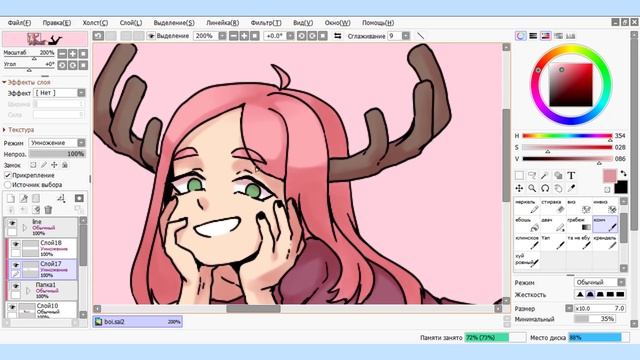Toggle the "Выделение" show-selection checkbox
640x360 pixels.
(151, 36)
